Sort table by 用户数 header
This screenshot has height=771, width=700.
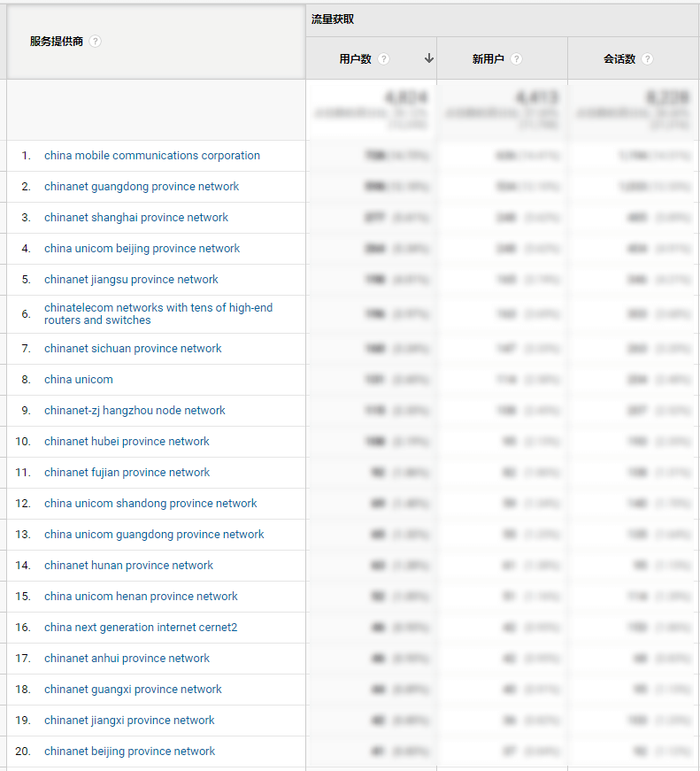pos(356,59)
